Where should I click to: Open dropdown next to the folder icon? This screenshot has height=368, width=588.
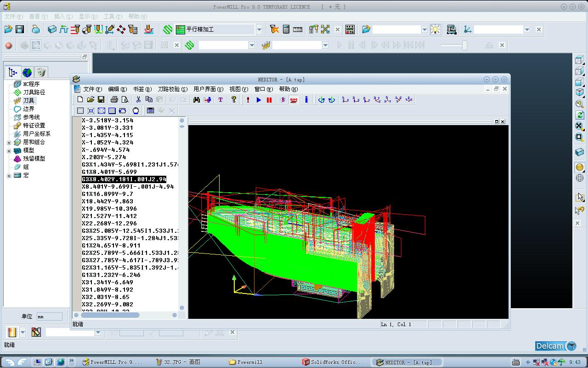424,29
